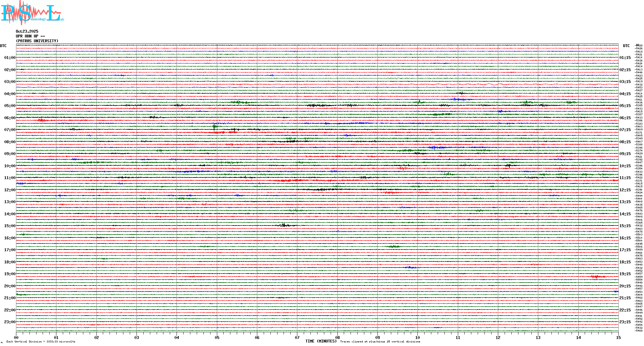Image resolution: width=644 pixels, height=346 pixels.
Task: Select the 12:00 hour label on left
Action: [10, 190]
